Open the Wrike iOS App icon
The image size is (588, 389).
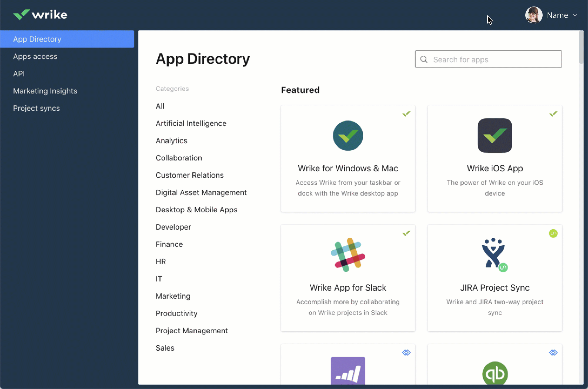(x=495, y=136)
